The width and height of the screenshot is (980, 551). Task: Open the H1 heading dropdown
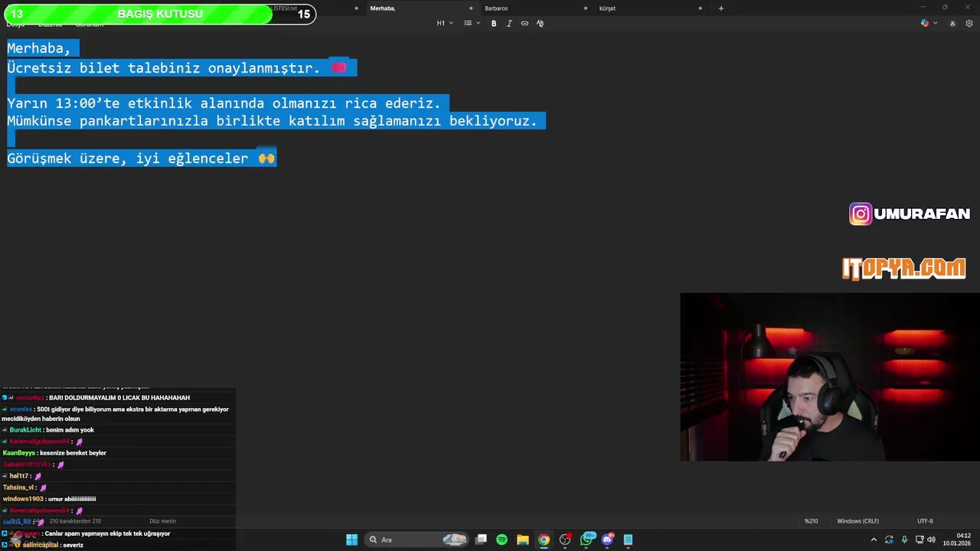[x=445, y=23]
